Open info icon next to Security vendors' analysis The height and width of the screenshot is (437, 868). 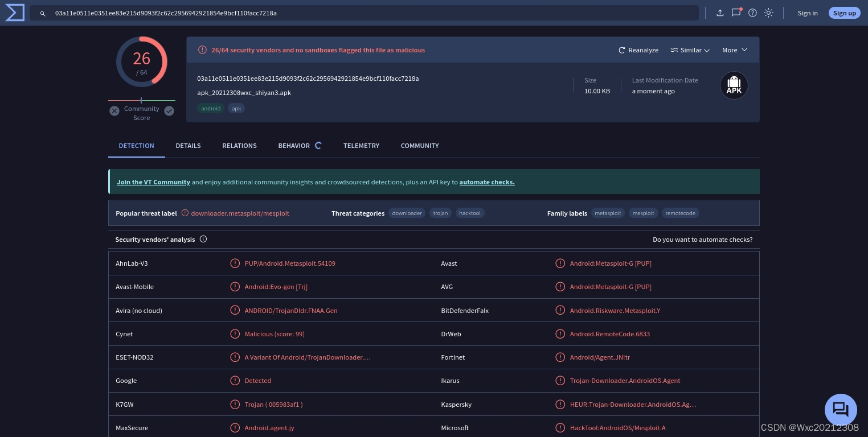point(203,239)
